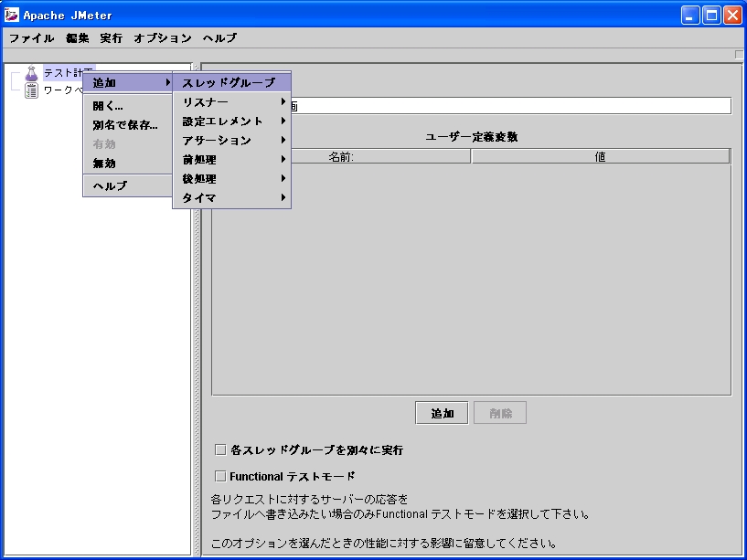Expand the アサーション submenu
The image size is (747, 560).
231,141
